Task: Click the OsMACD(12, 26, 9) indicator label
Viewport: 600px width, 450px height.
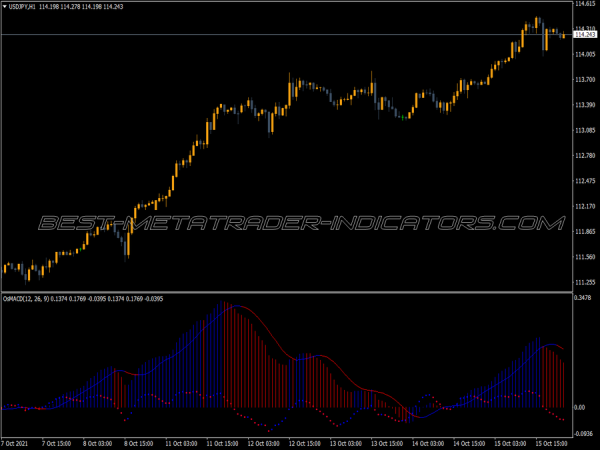Action: tap(26, 298)
